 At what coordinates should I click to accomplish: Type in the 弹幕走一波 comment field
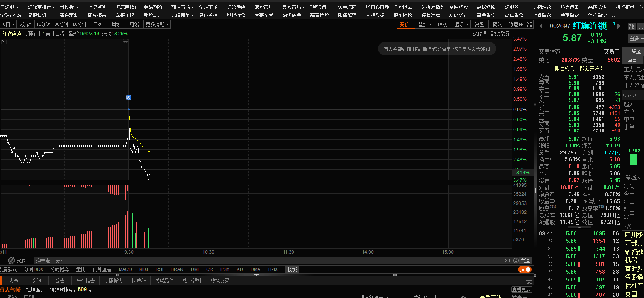click(x=268, y=261)
